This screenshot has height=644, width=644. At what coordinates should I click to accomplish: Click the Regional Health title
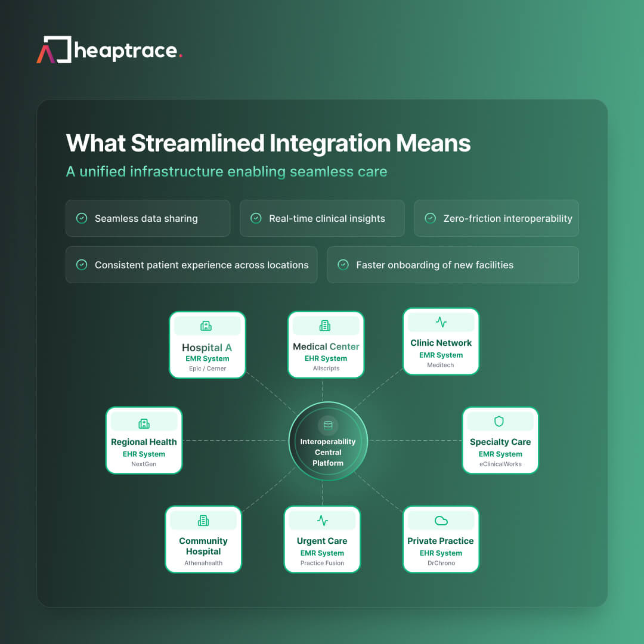[x=144, y=442]
